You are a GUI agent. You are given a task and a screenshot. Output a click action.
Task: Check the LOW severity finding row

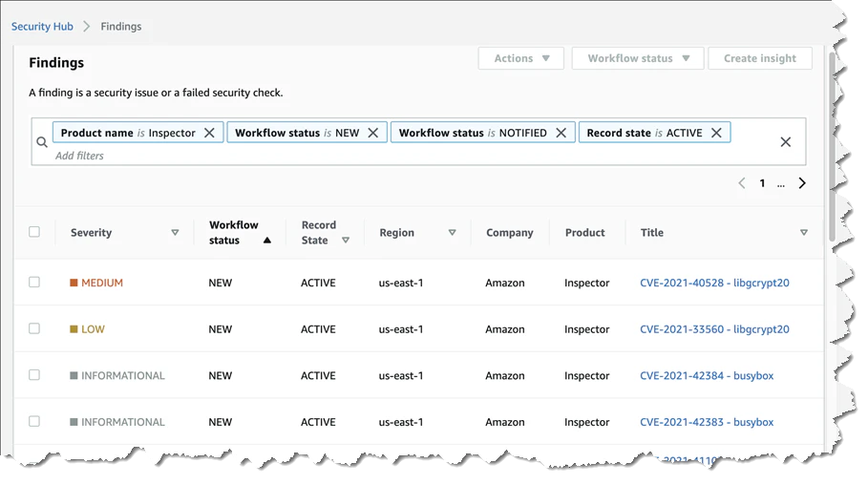point(34,328)
